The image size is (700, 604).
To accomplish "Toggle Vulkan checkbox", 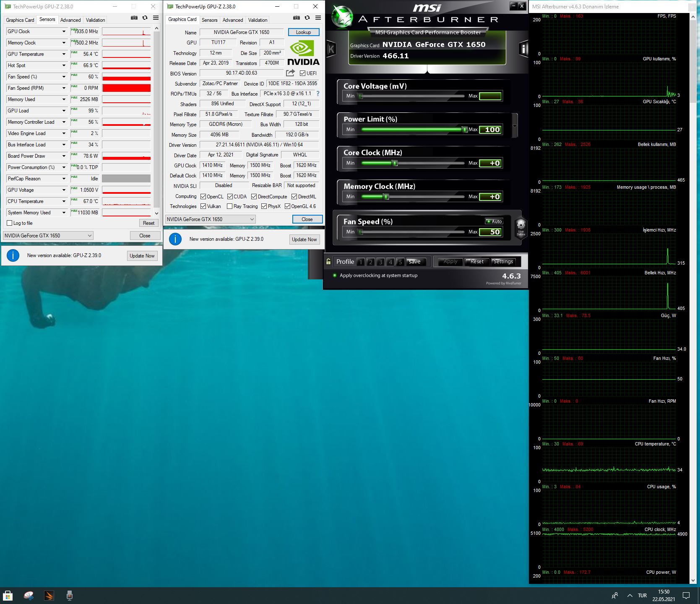I will [203, 206].
